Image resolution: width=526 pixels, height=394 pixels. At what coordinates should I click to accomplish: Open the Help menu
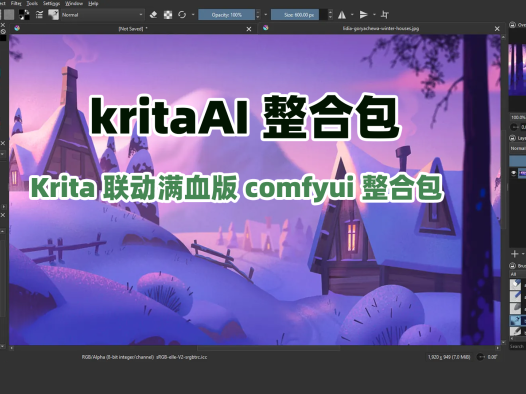93,3
